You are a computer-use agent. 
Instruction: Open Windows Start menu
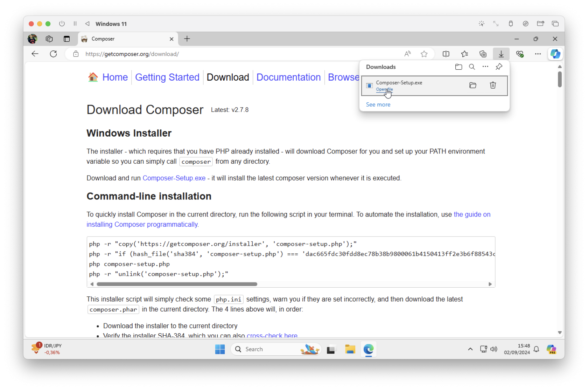[x=220, y=349]
